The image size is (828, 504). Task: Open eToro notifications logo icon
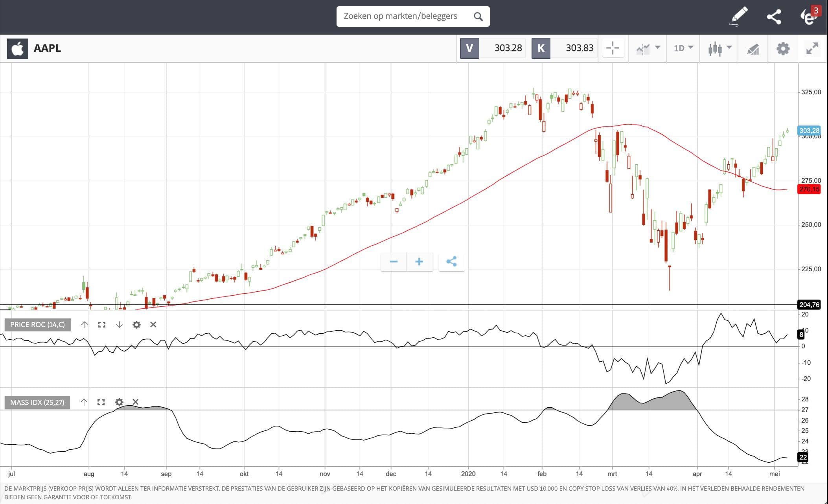coord(809,17)
